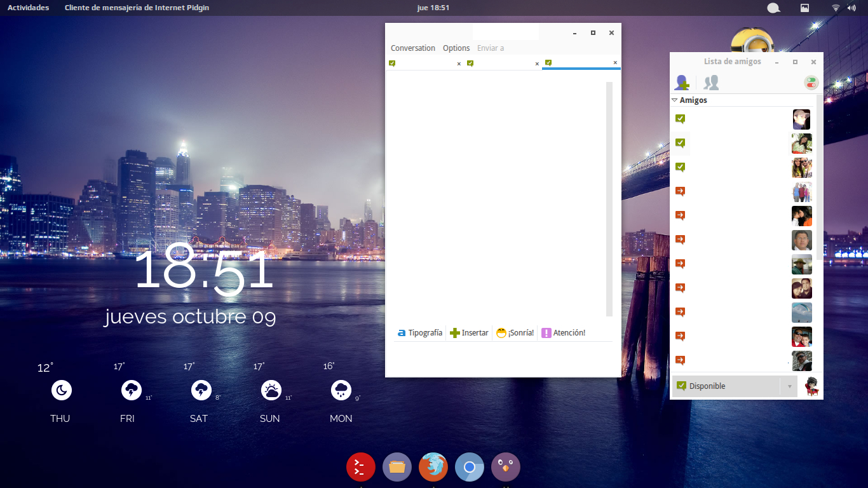The width and height of the screenshot is (868, 488).
Task: Select the buddy with the kissing couple avatar
Action: 802,216
